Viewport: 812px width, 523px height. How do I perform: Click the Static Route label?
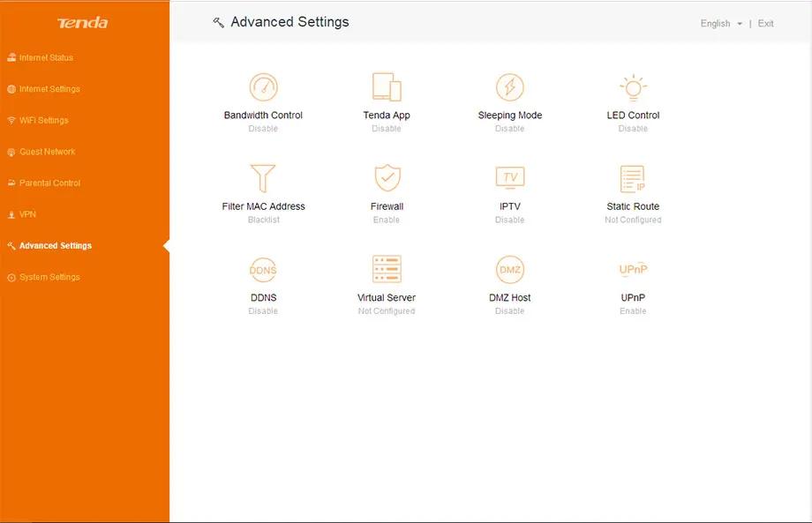click(x=633, y=206)
